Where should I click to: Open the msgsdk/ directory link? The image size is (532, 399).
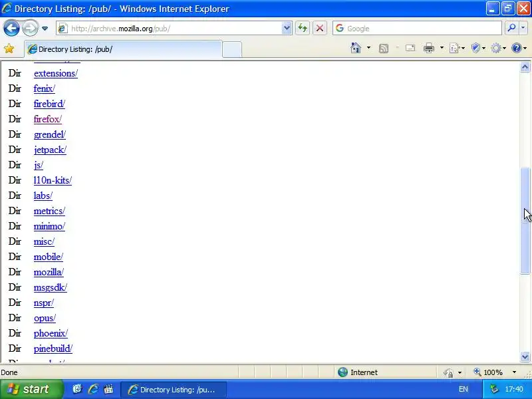tap(51, 287)
